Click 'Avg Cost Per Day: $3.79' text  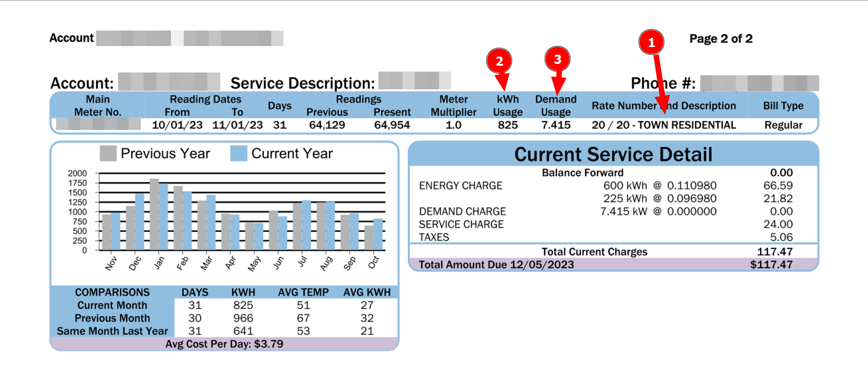224,344
